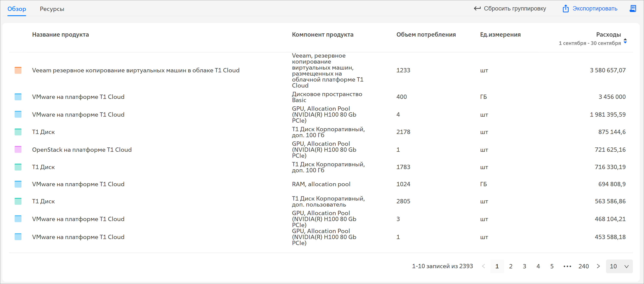Click Сбросить группировку button

click(510, 9)
